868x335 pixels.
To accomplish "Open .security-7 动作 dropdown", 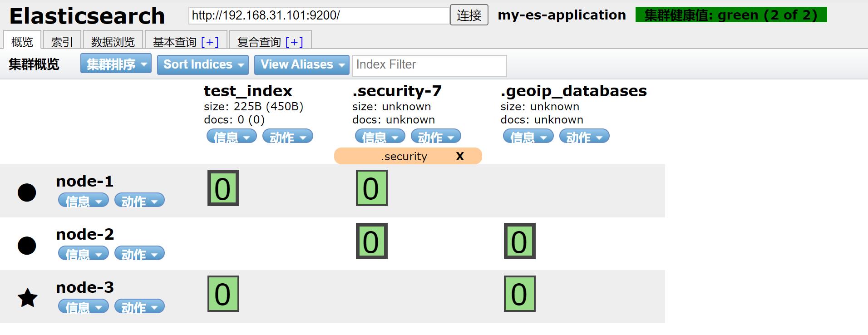I will [x=436, y=136].
